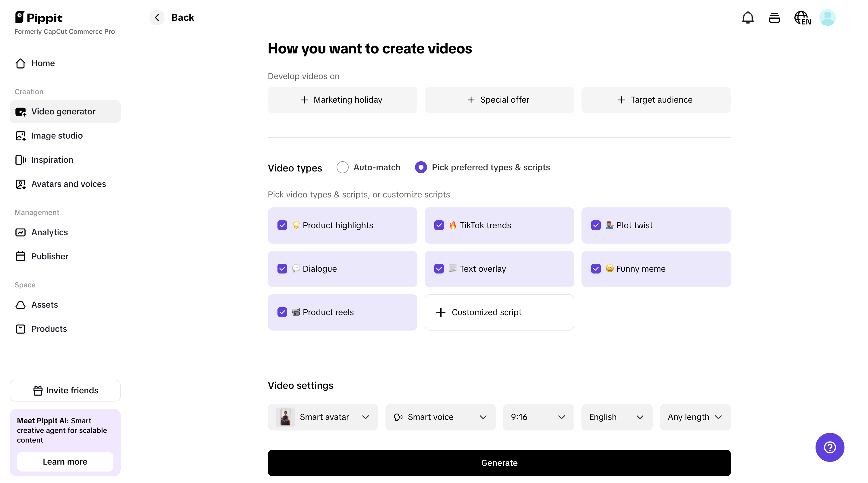Open the Products section
Viewport: 868px width, 483px height.
click(49, 328)
